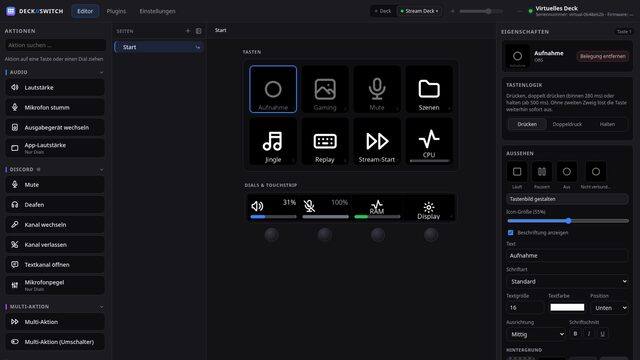This screenshot has height=360, width=640.
Task: Collapse the Discord category
Action: (102, 169)
